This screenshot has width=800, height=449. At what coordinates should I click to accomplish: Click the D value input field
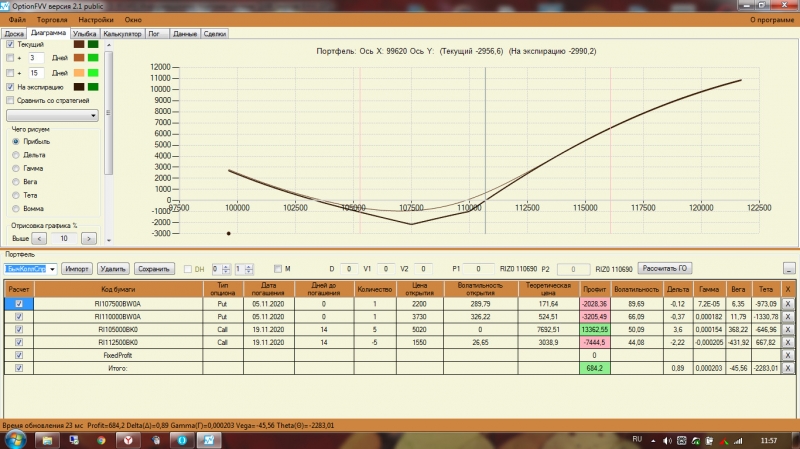(349, 269)
